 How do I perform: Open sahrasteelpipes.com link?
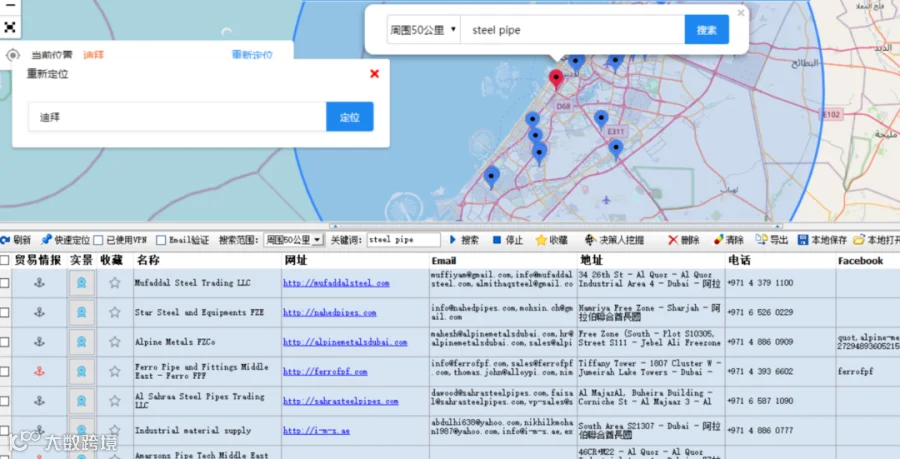[x=340, y=401]
